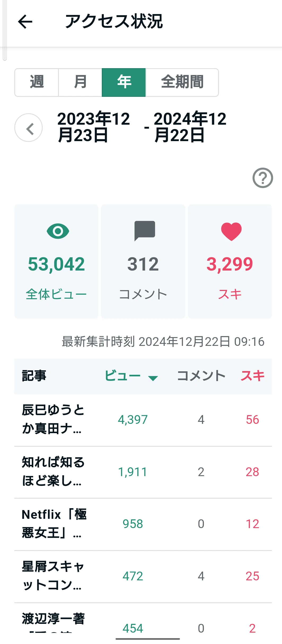The width and height of the screenshot is (282, 644).
Task: Select the 年 period tab
Action: [124, 82]
